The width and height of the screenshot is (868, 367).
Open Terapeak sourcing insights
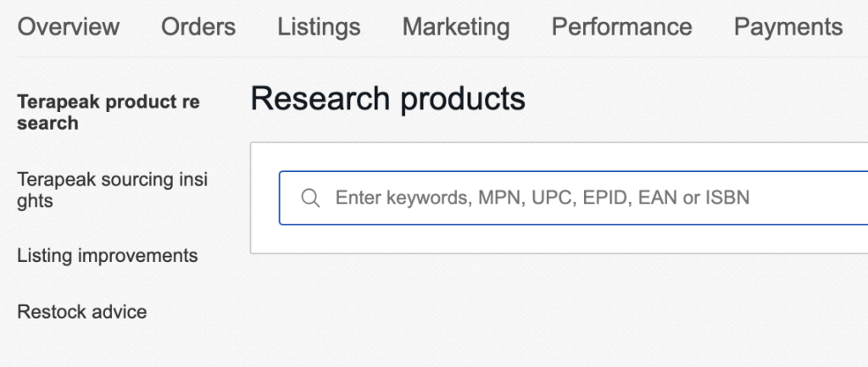pyautogui.click(x=113, y=190)
